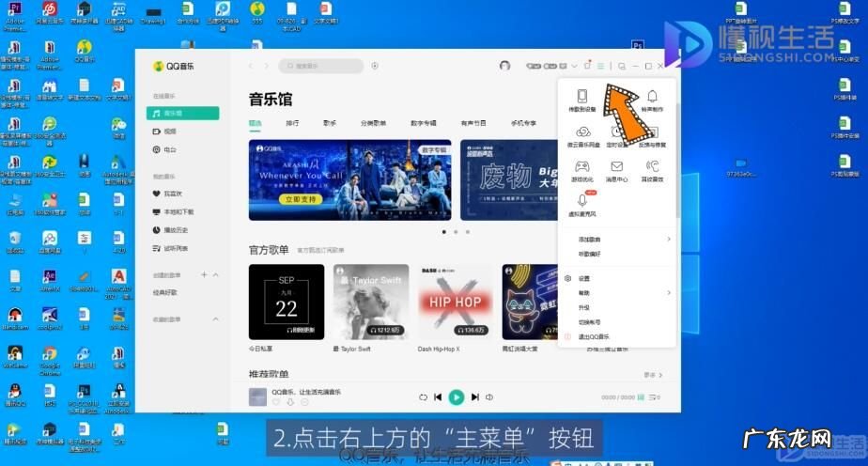Screen dimensions: 868x466
Task: Switch to the 分类歌单 tab
Action: pos(373,123)
